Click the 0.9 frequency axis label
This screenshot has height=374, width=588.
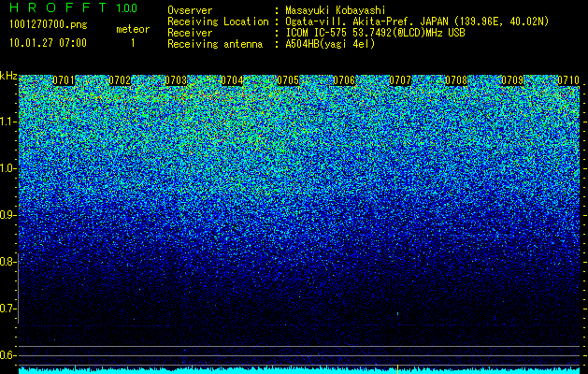(x=7, y=215)
